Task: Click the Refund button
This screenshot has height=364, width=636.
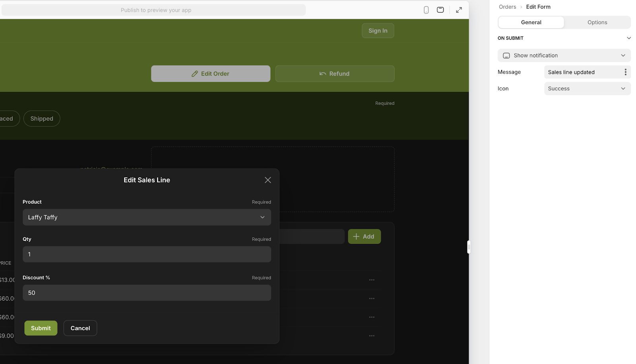Action: (x=335, y=74)
